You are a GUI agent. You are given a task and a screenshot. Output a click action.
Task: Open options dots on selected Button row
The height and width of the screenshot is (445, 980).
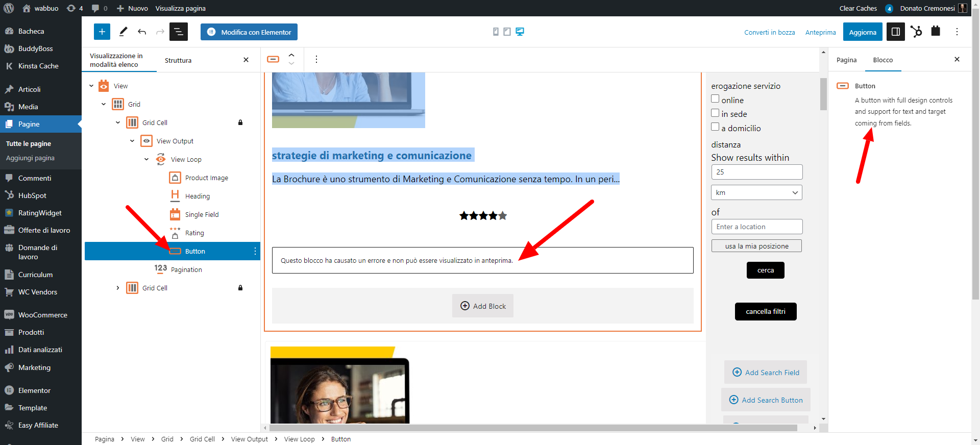pyautogui.click(x=255, y=251)
